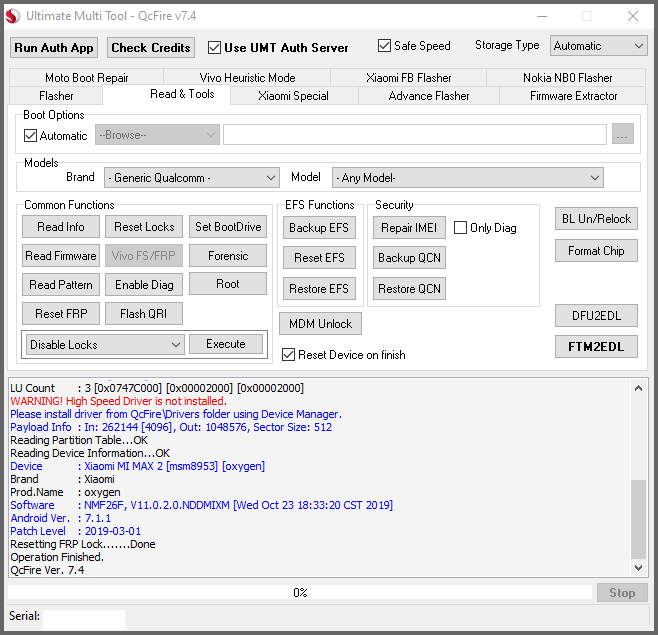Click the Backup EFS button
Viewport: 658px width, 635px height.
[x=319, y=228]
